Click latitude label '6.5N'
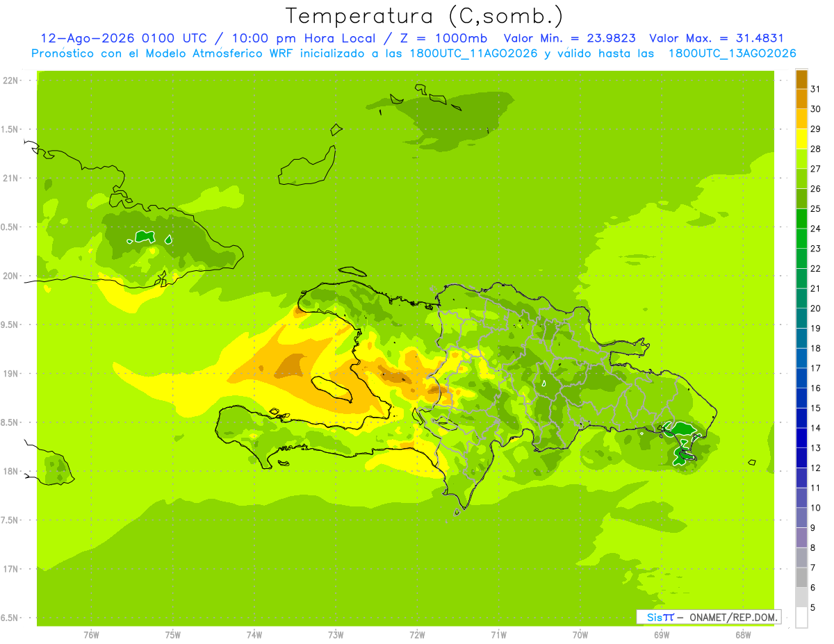The width and height of the screenshot is (834, 644). click(x=10, y=618)
